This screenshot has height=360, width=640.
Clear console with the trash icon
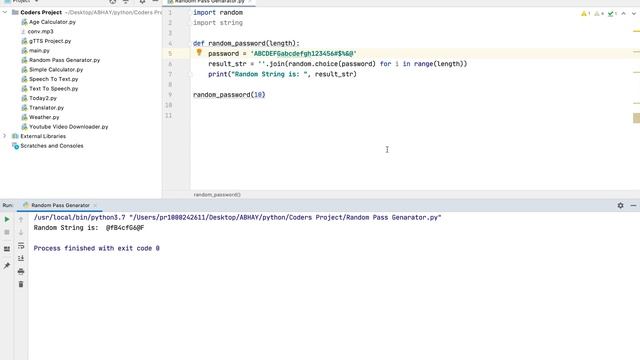point(21,284)
